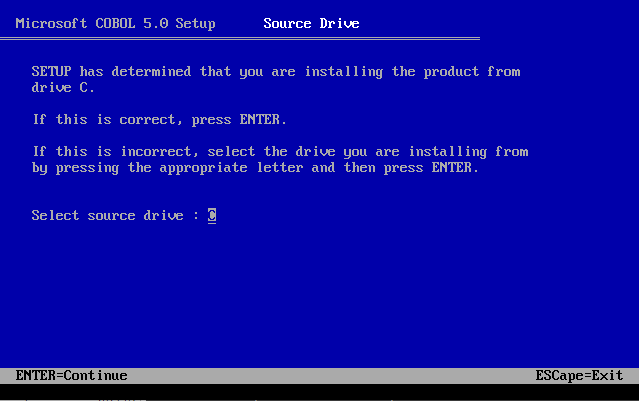
Task: Click the 'Microsoft COBOL 5.0 Setup' title text
Action: [115, 24]
